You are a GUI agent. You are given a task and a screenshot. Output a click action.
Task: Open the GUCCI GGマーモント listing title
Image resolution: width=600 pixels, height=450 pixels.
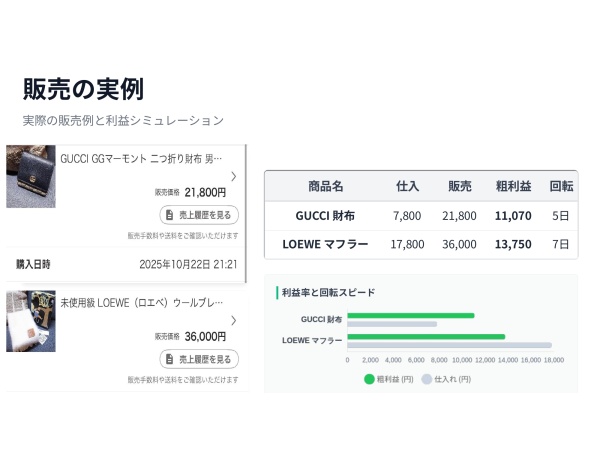tap(141, 159)
